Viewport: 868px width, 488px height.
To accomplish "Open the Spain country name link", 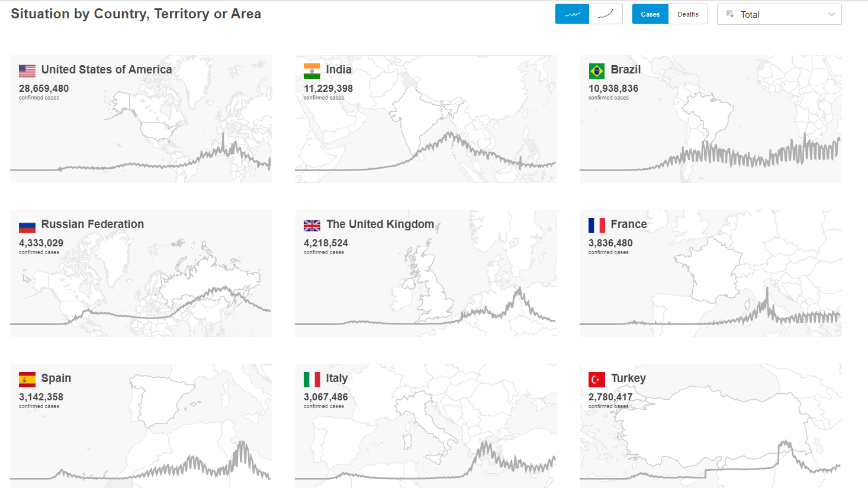I will pyautogui.click(x=56, y=378).
